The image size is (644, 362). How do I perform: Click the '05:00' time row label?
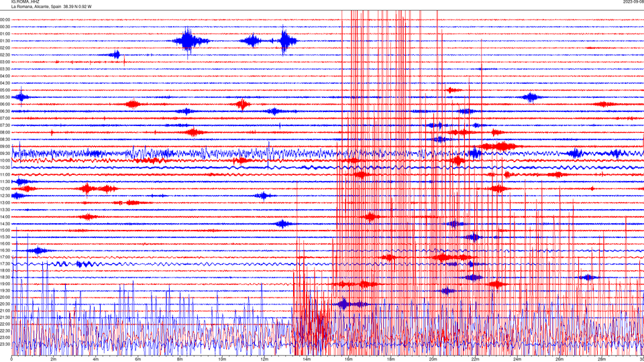tap(5, 90)
